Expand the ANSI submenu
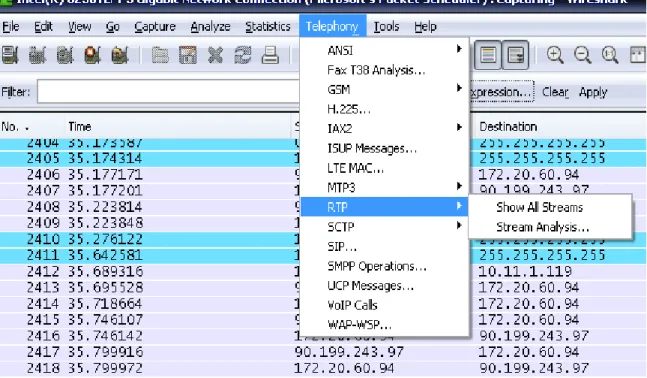This screenshot has height=378, width=647. pyautogui.click(x=385, y=50)
